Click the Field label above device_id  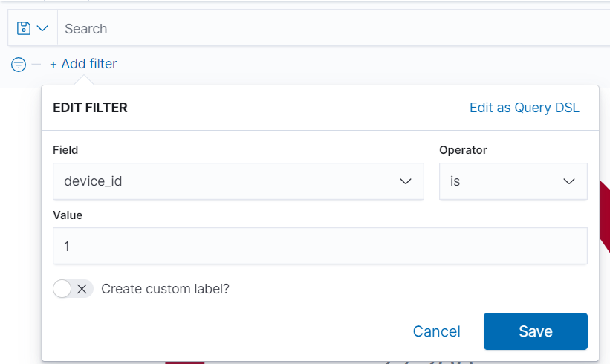[65, 150]
